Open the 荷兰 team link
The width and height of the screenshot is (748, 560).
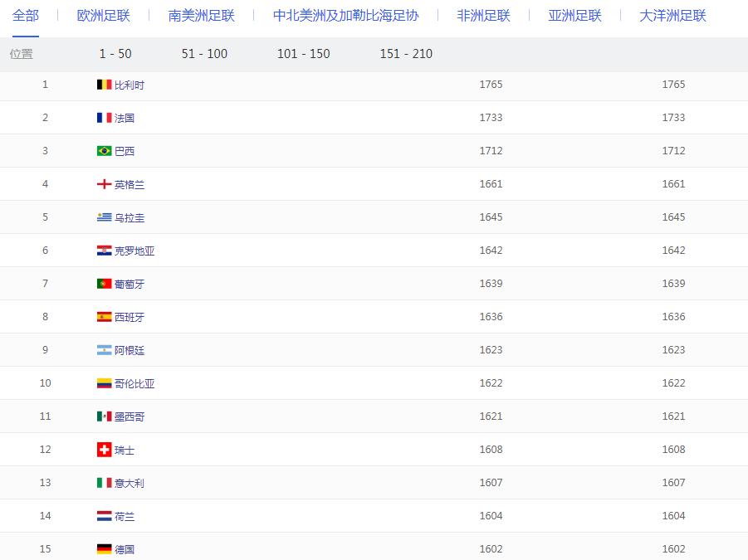125,517
